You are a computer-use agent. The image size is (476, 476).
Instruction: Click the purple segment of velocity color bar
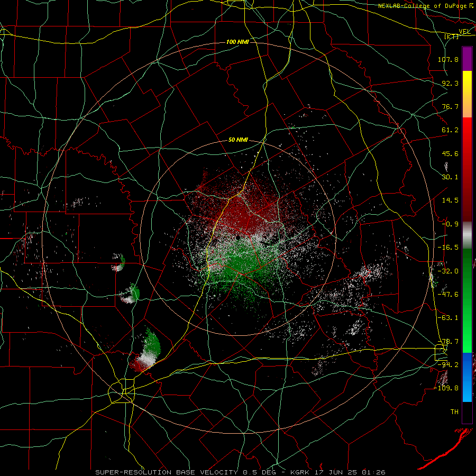(467, 59)
